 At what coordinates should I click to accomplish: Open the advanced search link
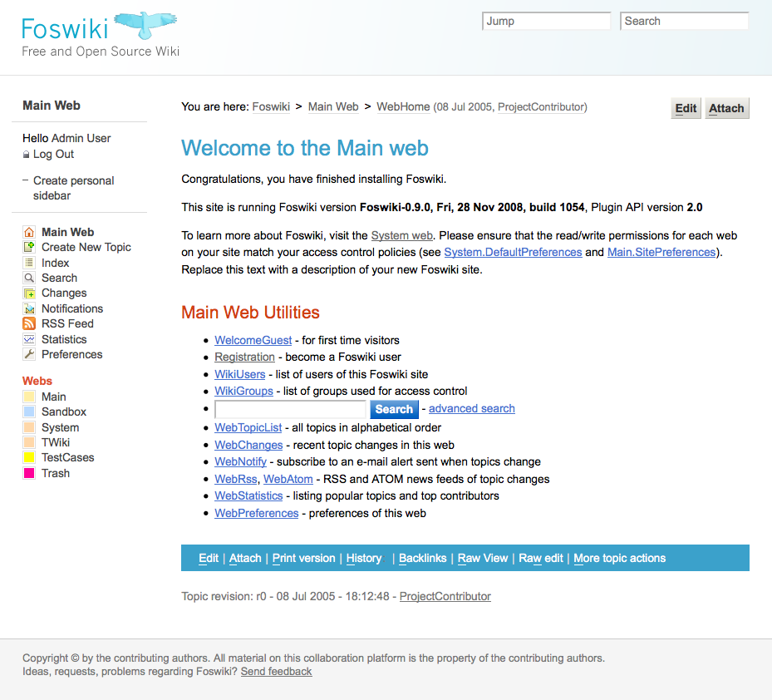click(x=472, y=408)
